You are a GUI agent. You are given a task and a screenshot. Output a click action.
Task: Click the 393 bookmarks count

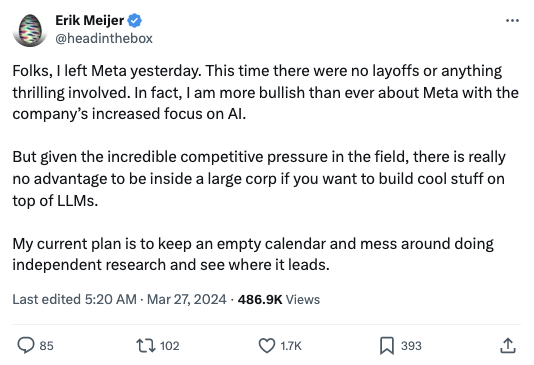(411, 346)
